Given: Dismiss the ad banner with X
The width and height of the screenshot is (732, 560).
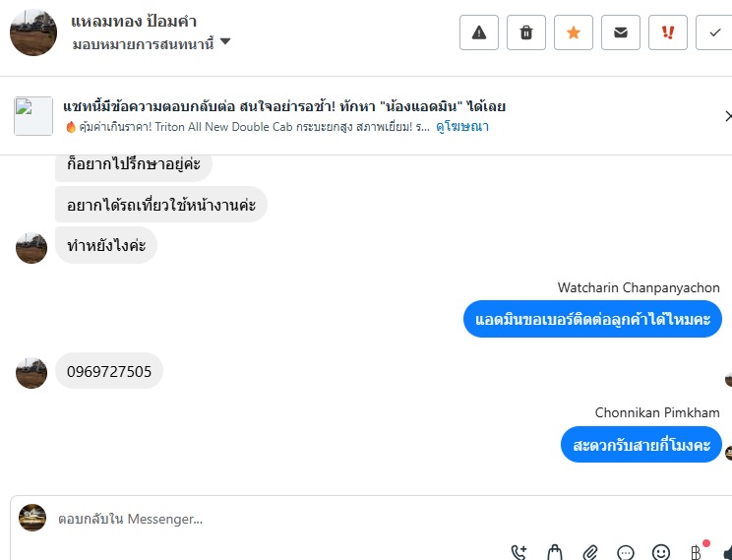Looking at the screenshot, I should 726,116.
